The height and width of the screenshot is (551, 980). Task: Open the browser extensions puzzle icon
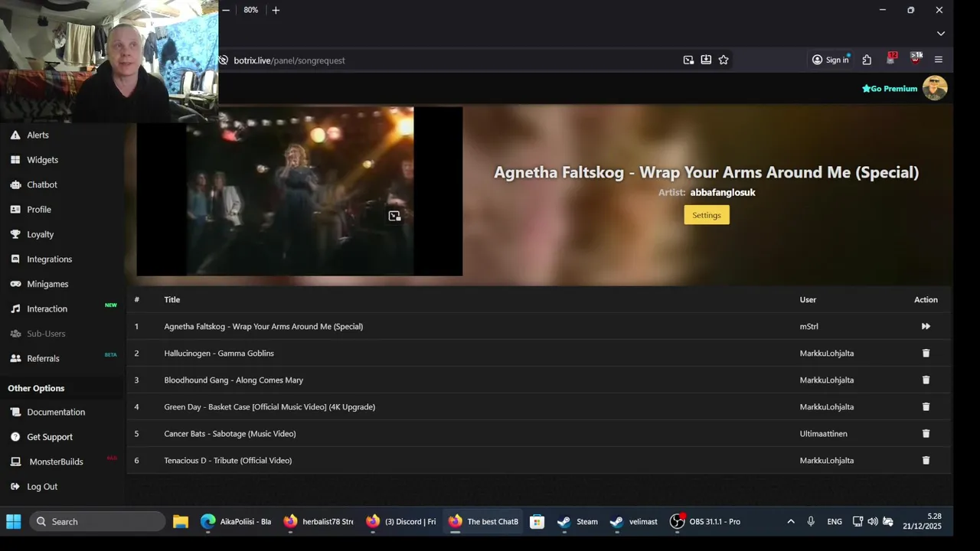[867, 60]
